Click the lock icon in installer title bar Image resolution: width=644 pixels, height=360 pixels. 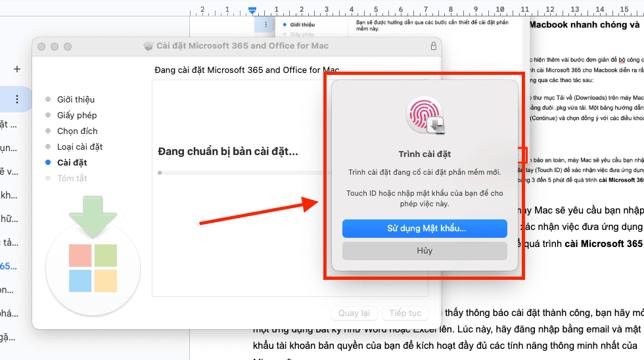433,46
